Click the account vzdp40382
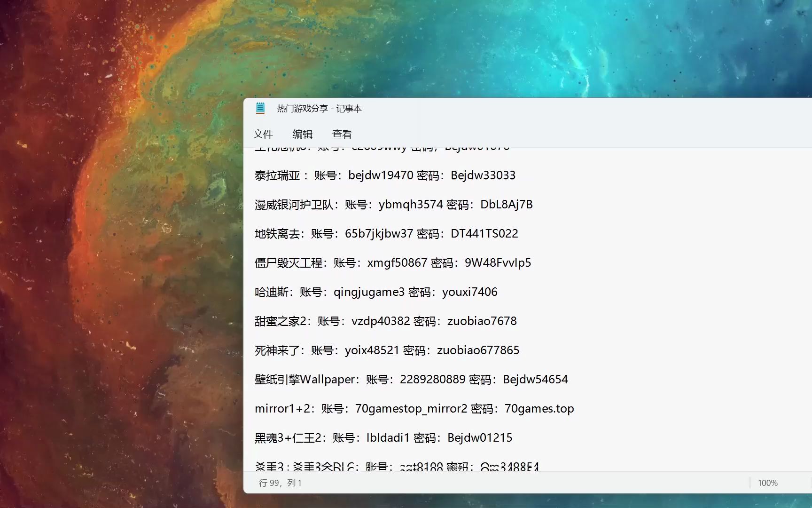This screenshot has height=508, width=812. click(381, 321)
